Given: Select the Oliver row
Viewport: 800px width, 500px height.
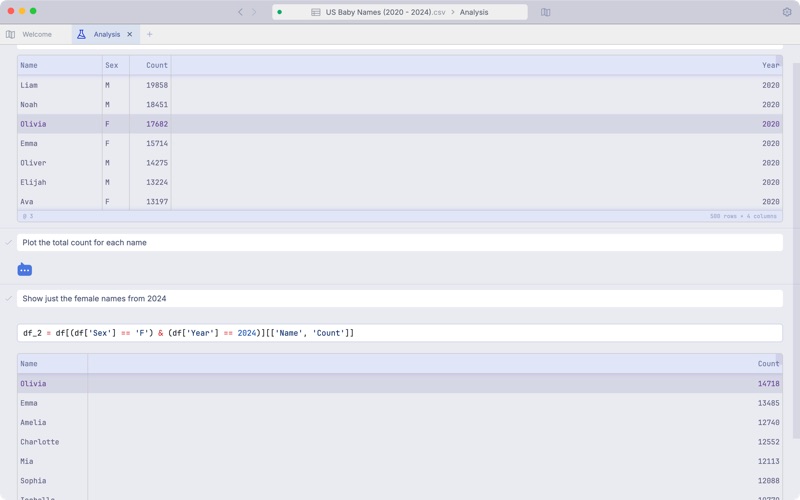Looking at the screenshot, I should click(x=400, y=163).
